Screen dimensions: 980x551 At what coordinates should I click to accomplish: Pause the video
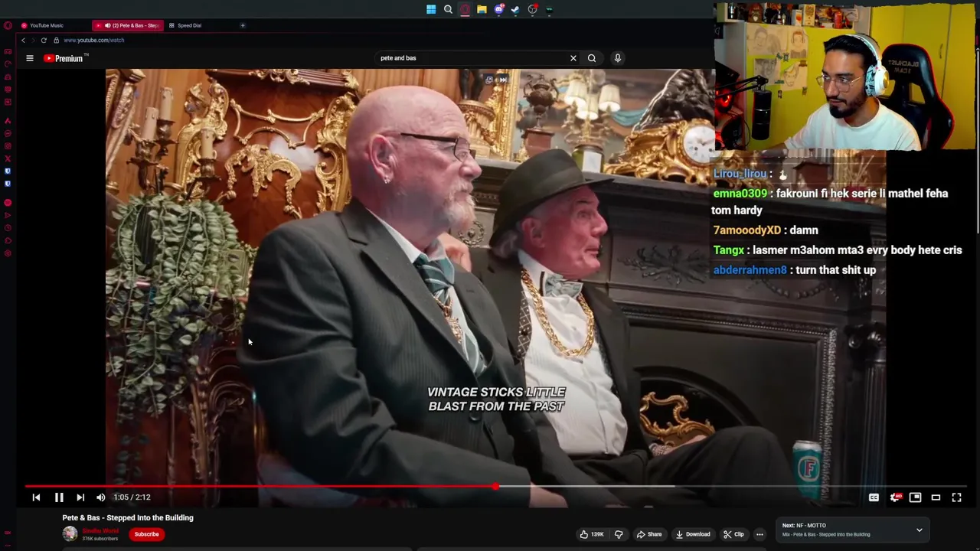[59, 497]
